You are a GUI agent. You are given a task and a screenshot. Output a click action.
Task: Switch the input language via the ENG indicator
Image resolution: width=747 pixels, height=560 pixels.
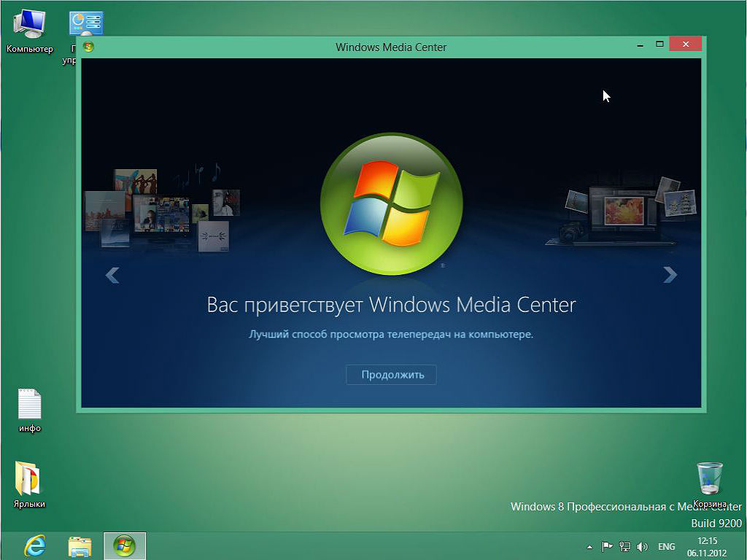(x=667, y=547)
